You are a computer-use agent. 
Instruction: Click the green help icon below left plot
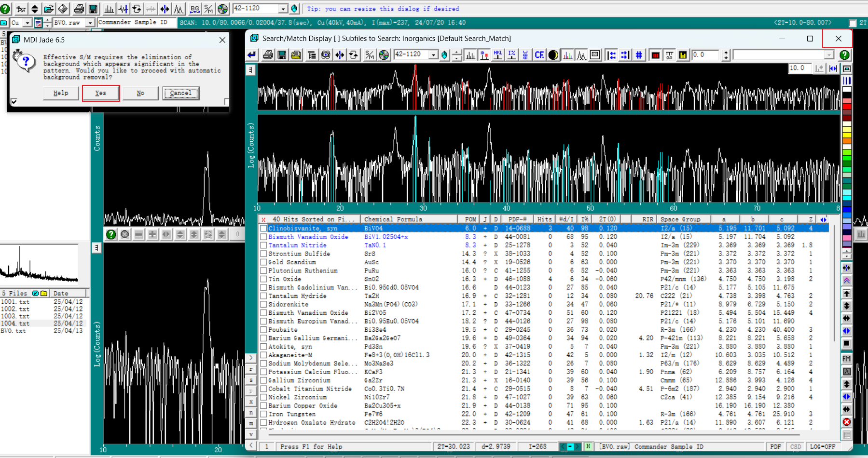pos(111,234)
